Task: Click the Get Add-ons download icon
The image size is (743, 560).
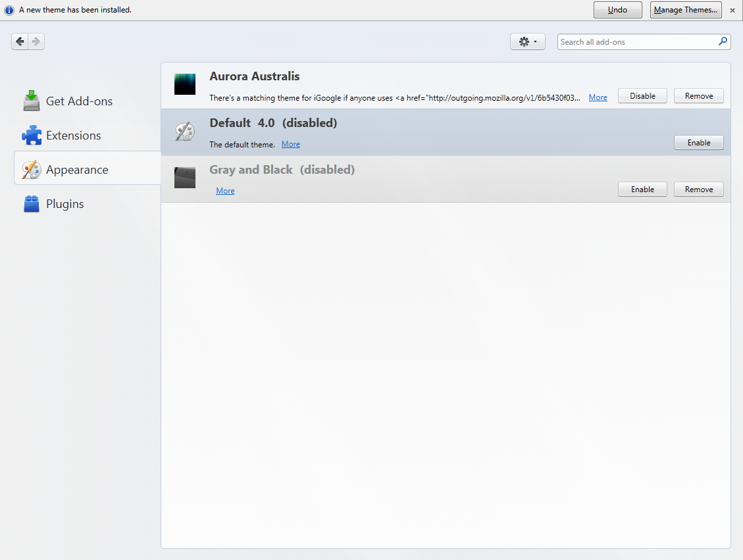Action: [32, 101]
